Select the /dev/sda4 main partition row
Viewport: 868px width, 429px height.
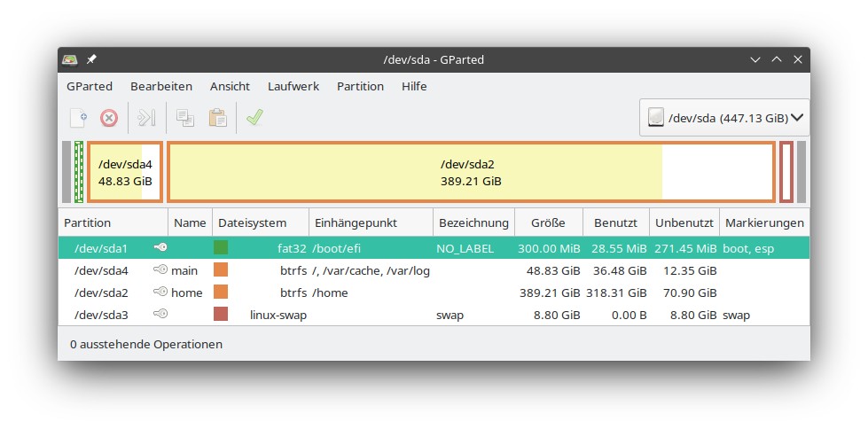(355, 270)
